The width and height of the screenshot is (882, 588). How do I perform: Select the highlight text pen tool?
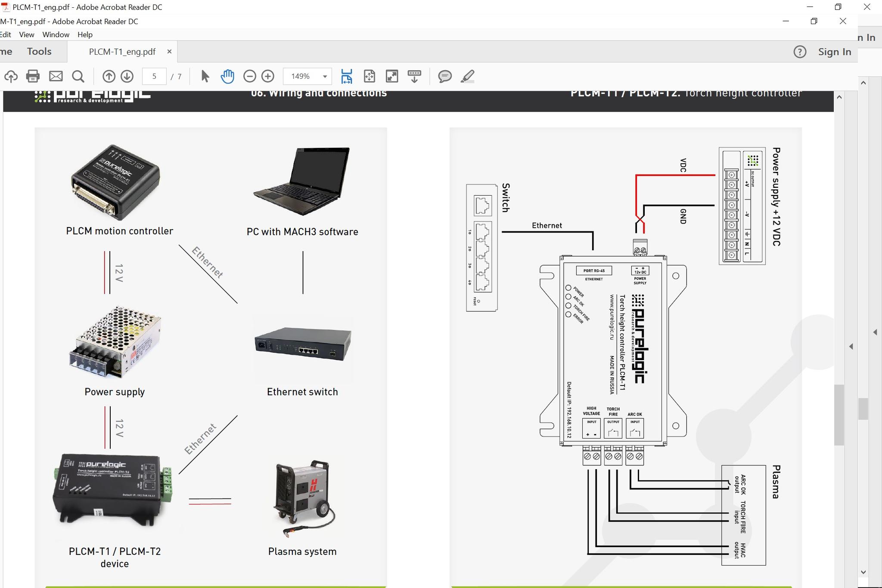[468, 76]
